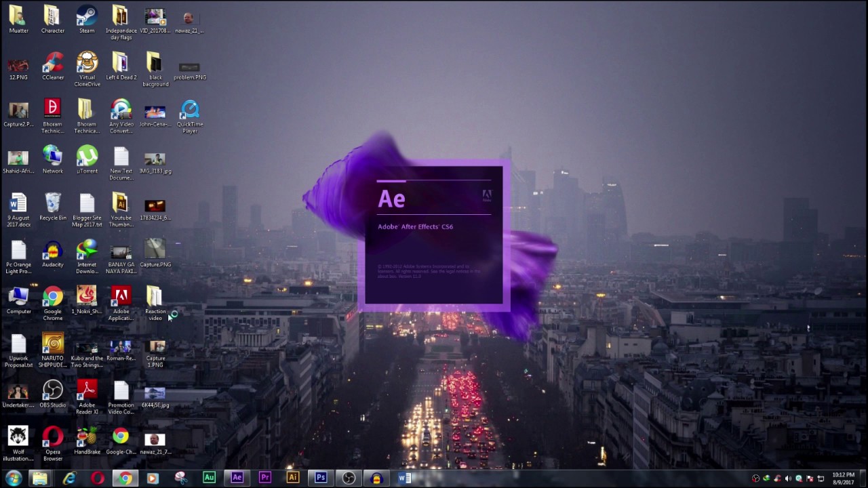The width and height of the screenshot is (868, 488).
Task: Launch Adobe Illustrator from the taskbar
Action: (292, 478)
